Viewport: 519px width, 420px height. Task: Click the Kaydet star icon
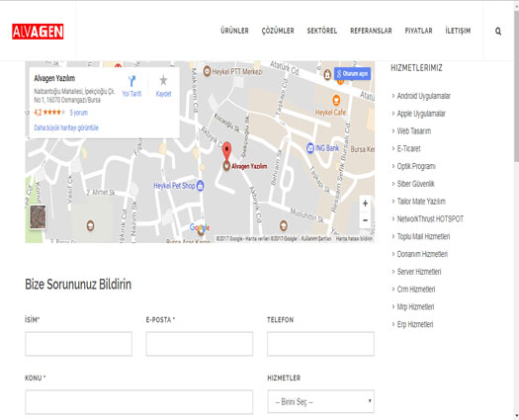coord(163,80)
